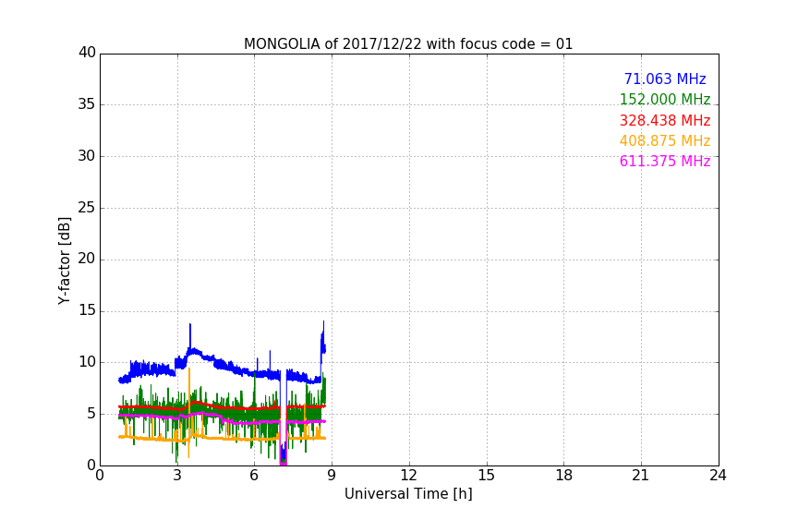This screenshot has width=798, height=532.
Task: Click the y-axis tick label 25
Action: (87, 208)
